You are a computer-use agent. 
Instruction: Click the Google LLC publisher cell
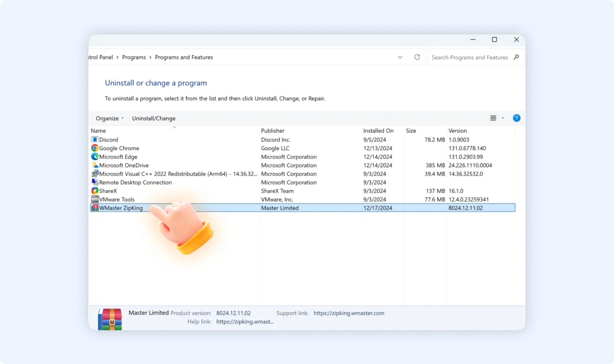(x=275, y=148)
